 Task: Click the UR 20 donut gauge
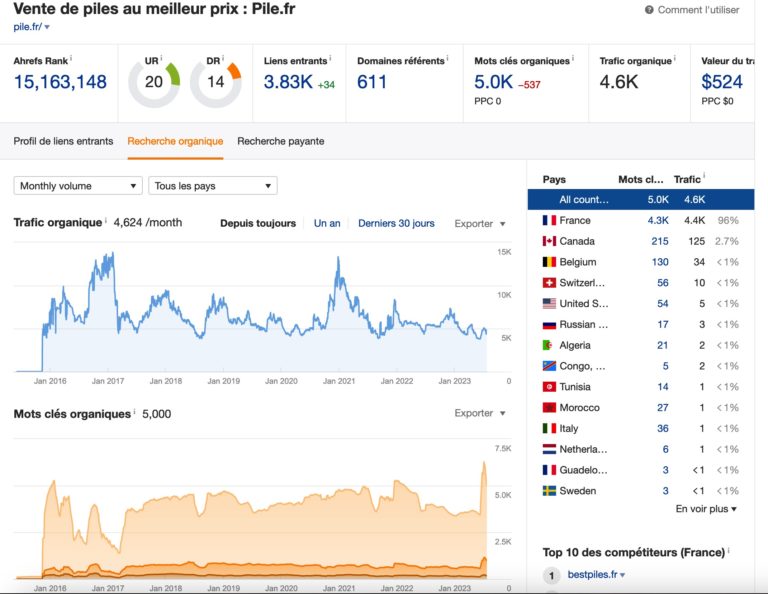click(154, 82)
